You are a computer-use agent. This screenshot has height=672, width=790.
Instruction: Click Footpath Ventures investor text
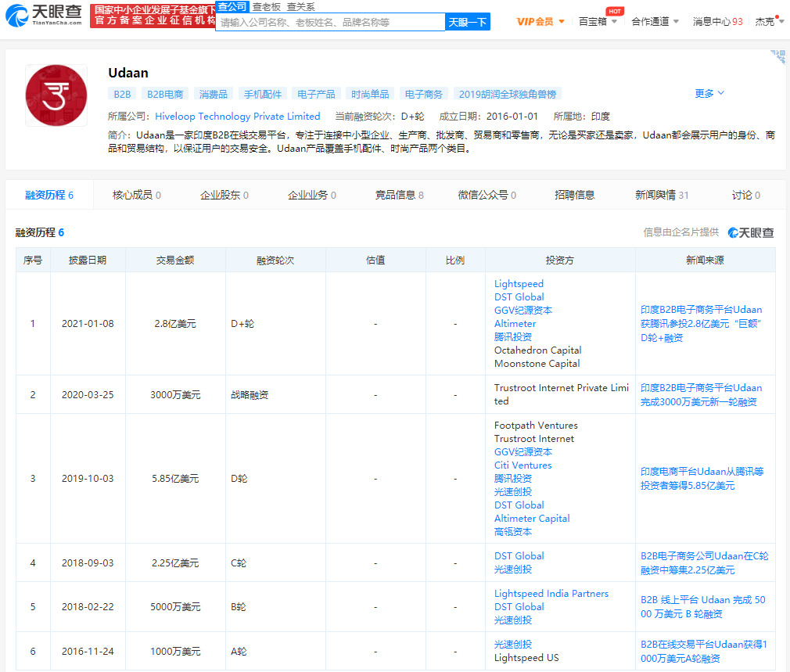tap(536, 425)
